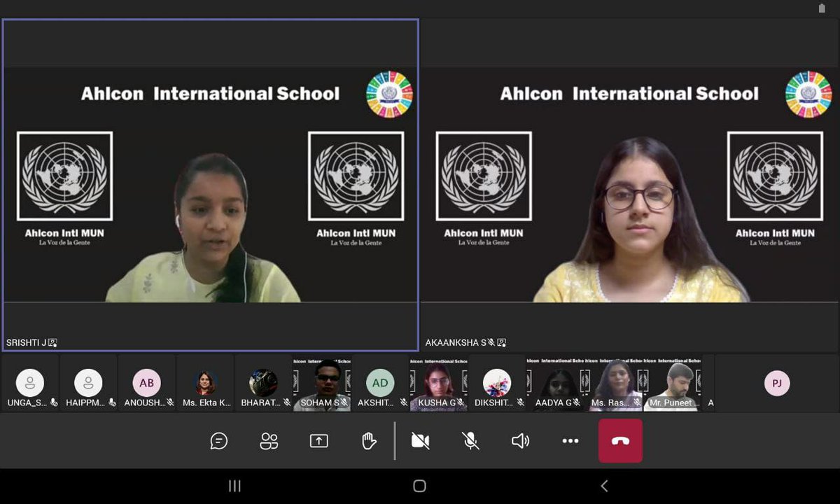
Task: Tap the muted mic icon beside AKAANKSHA S
Action: coord(491,342)
